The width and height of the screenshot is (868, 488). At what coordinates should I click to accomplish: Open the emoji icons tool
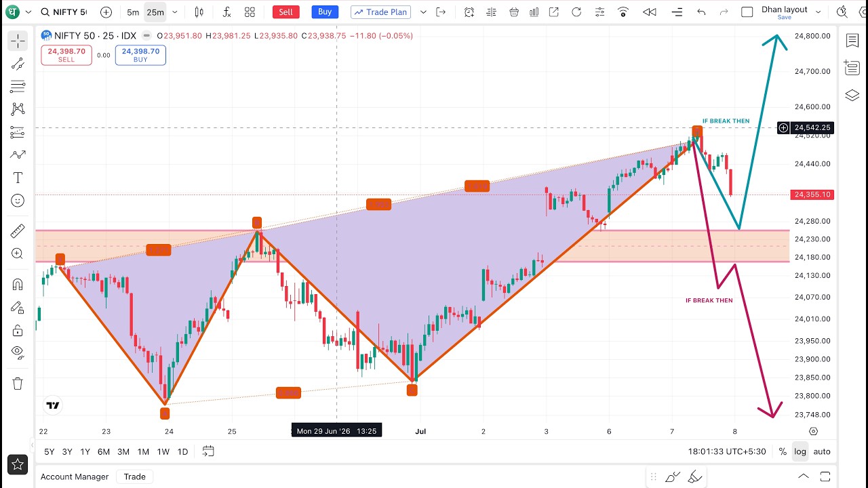click(18, 201)
